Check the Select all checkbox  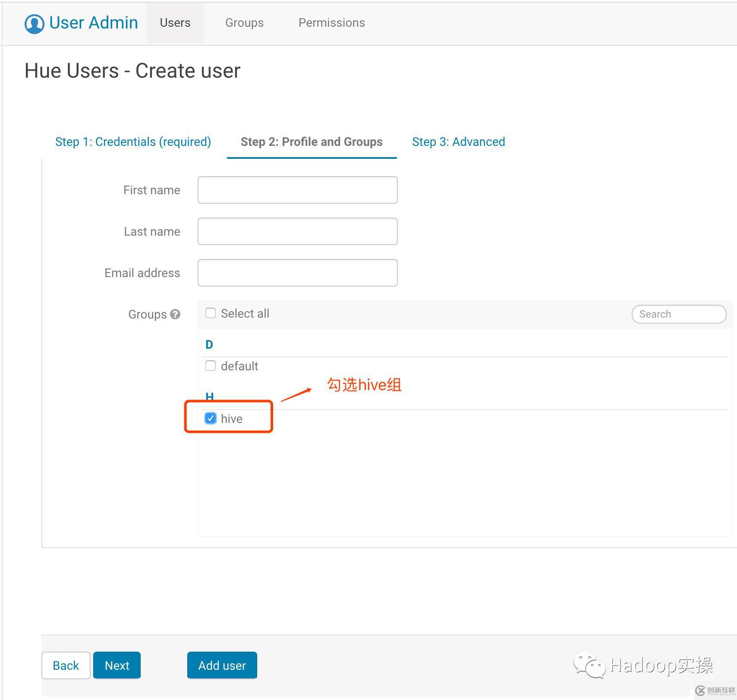tap(211, 313)
